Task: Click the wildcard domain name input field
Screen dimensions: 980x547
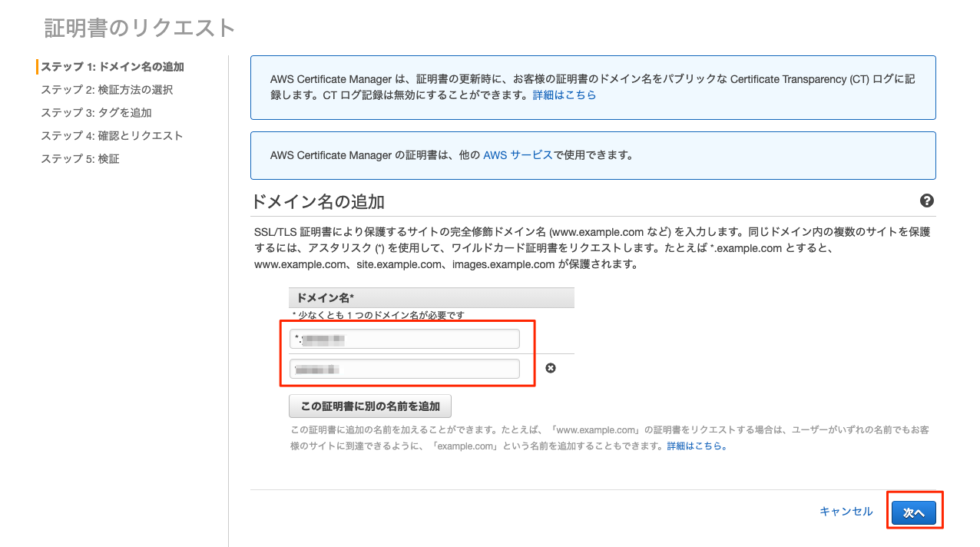Action: (405, 339)
